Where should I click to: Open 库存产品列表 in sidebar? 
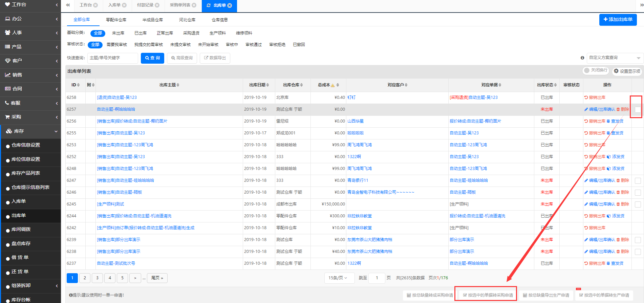[26, 173]
